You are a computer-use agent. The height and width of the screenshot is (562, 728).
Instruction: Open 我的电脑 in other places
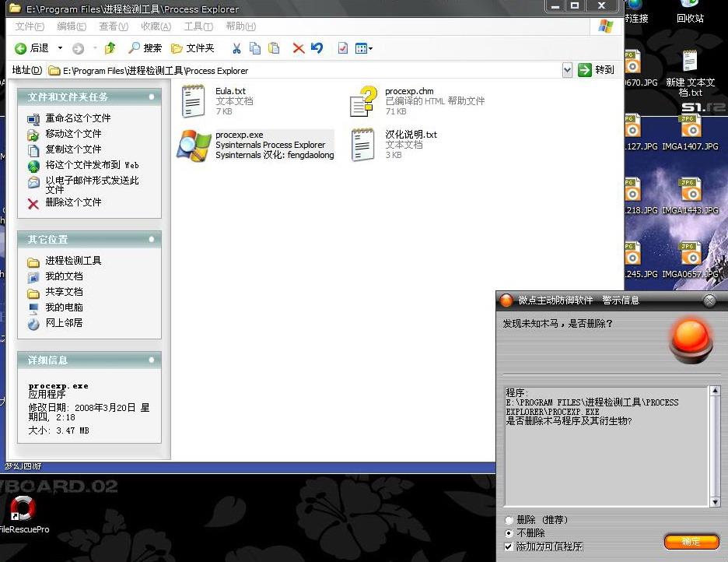point(64,307)
